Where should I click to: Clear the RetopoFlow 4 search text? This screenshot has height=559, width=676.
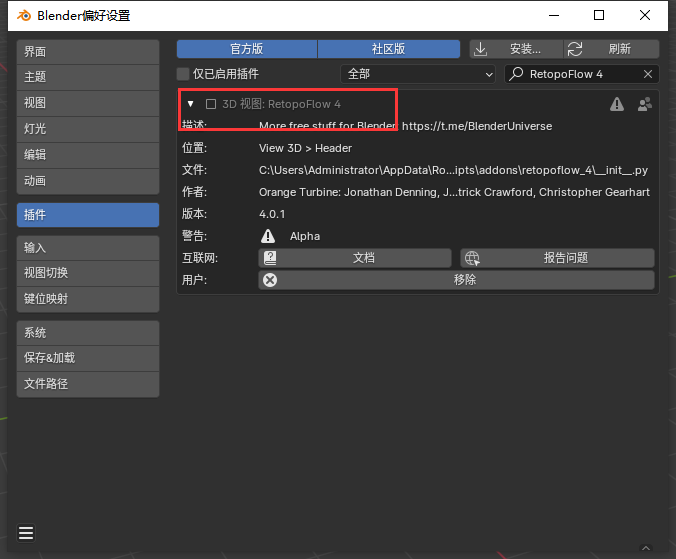[648, 74]
